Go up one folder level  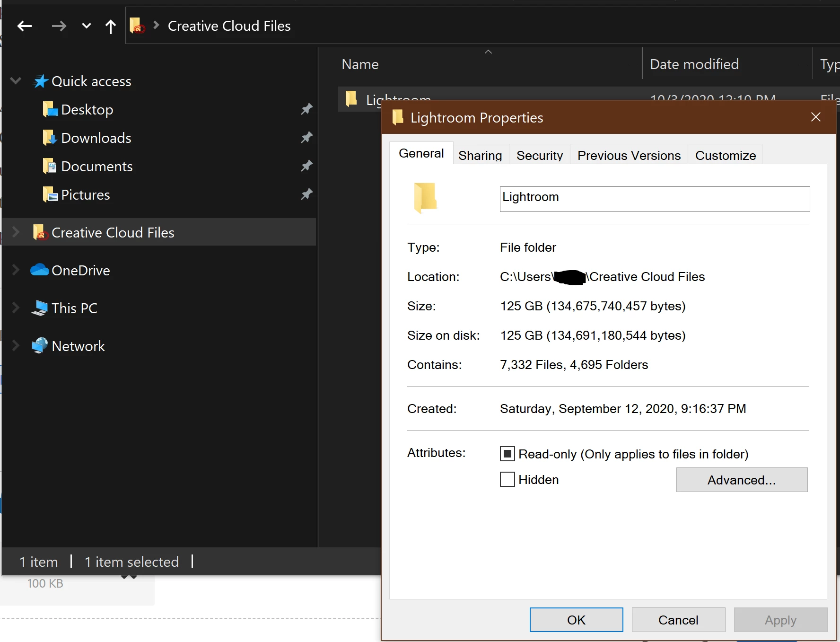tap(111, 26)
